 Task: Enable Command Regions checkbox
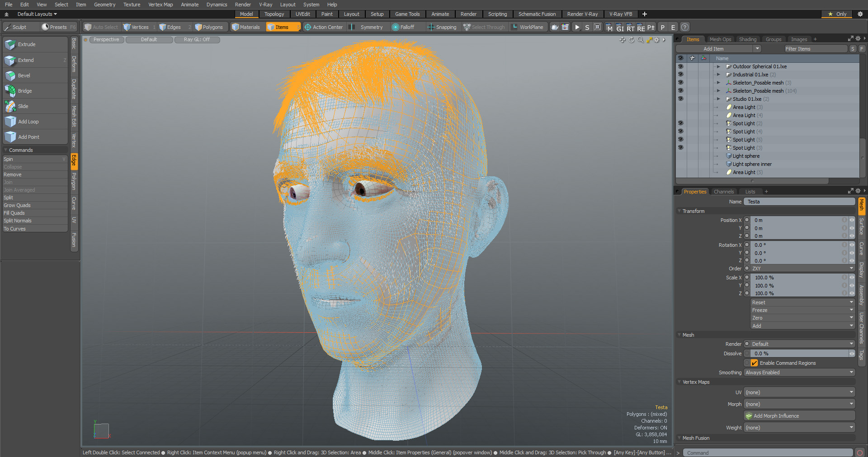754,363
